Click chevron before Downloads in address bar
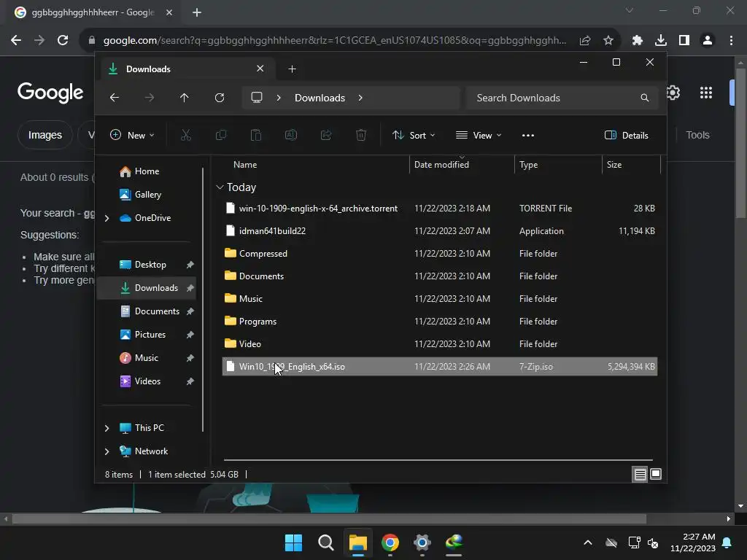 [x=279, y=98]
